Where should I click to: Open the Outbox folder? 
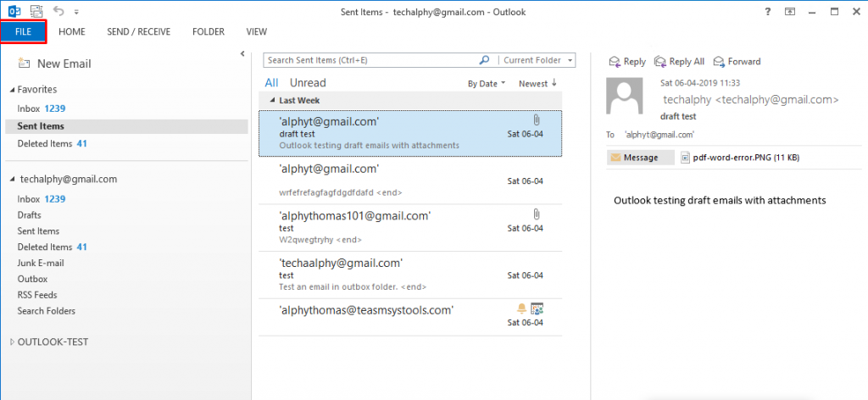pyautogui.click(x=32, y=279)
